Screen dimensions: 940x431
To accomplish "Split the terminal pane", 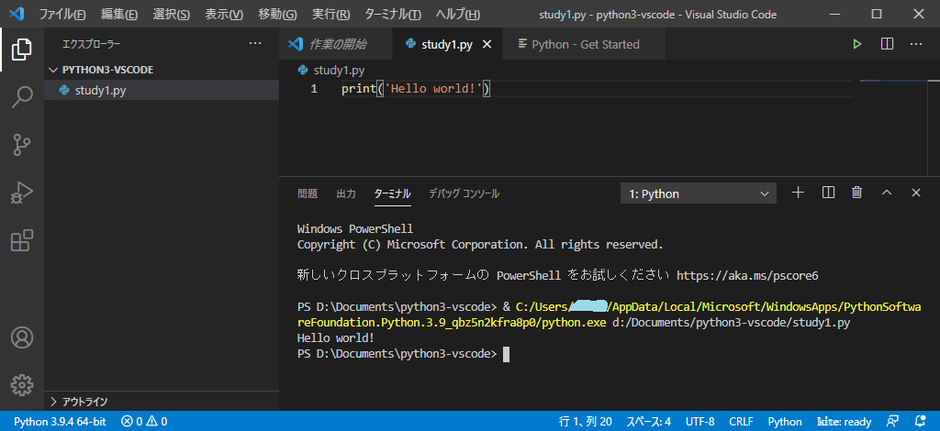I will click(828, 192).
